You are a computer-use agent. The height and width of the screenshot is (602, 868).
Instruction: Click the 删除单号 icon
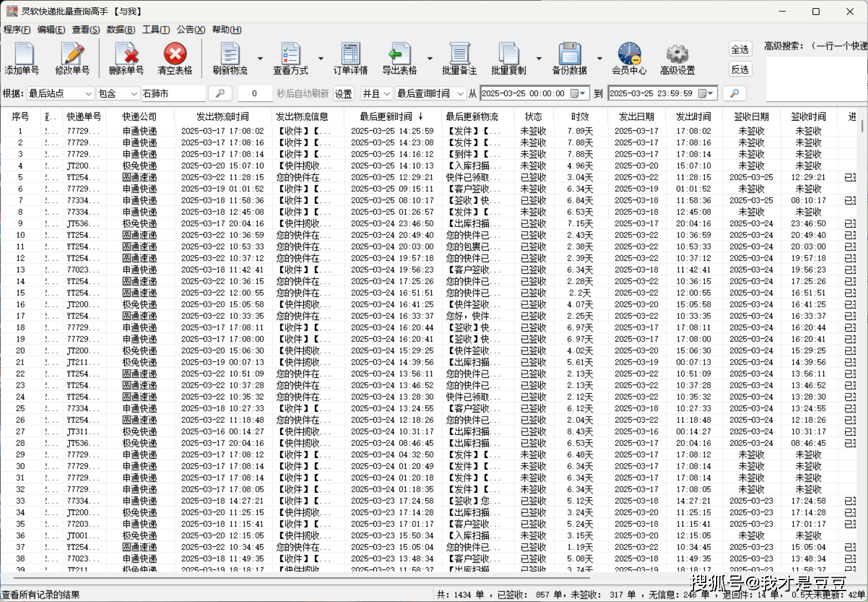[126, 59]
